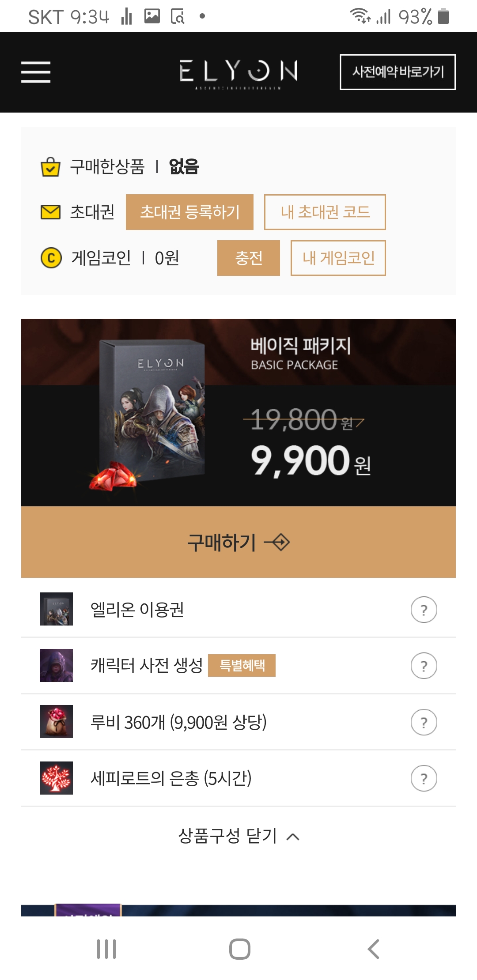Click help icon for 세피로트의 은총
The image size is (477, 980).
point(424,778)
